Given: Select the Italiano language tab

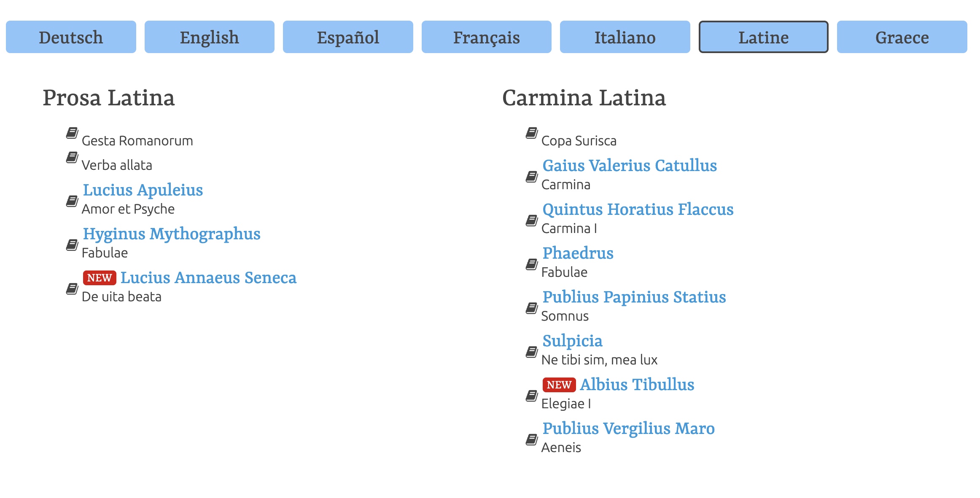Looking at the screenshot, I should [625, 37].
